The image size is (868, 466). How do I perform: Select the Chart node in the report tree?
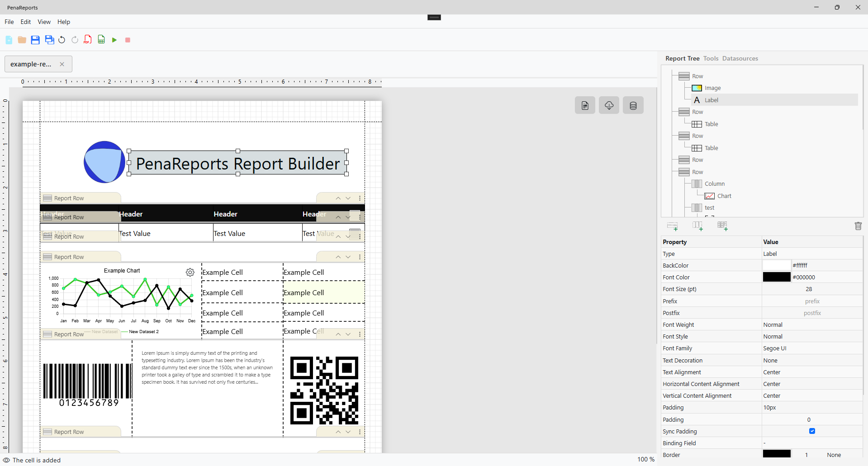click(724, 196)
